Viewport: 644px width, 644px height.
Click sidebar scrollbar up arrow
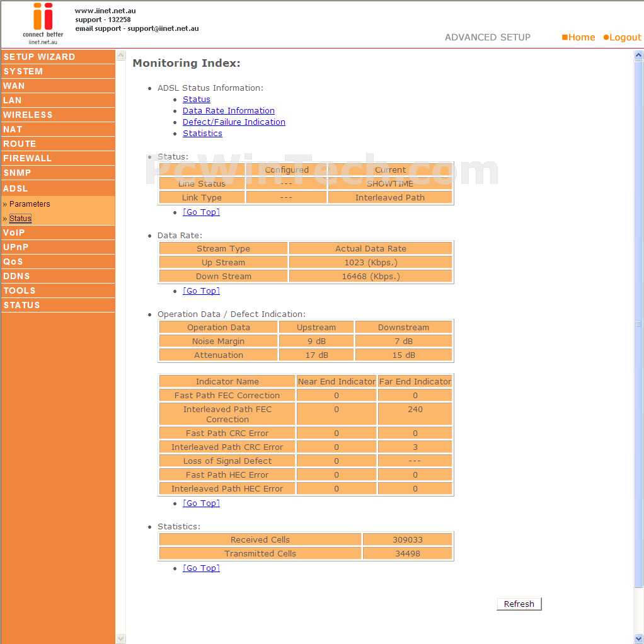(x=121, y=55)
